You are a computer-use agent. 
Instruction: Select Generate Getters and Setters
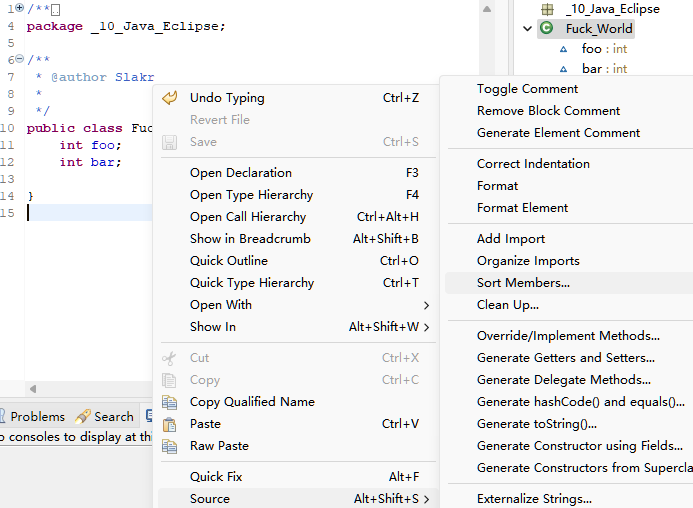pyautogui.click(x=565, y=358)
